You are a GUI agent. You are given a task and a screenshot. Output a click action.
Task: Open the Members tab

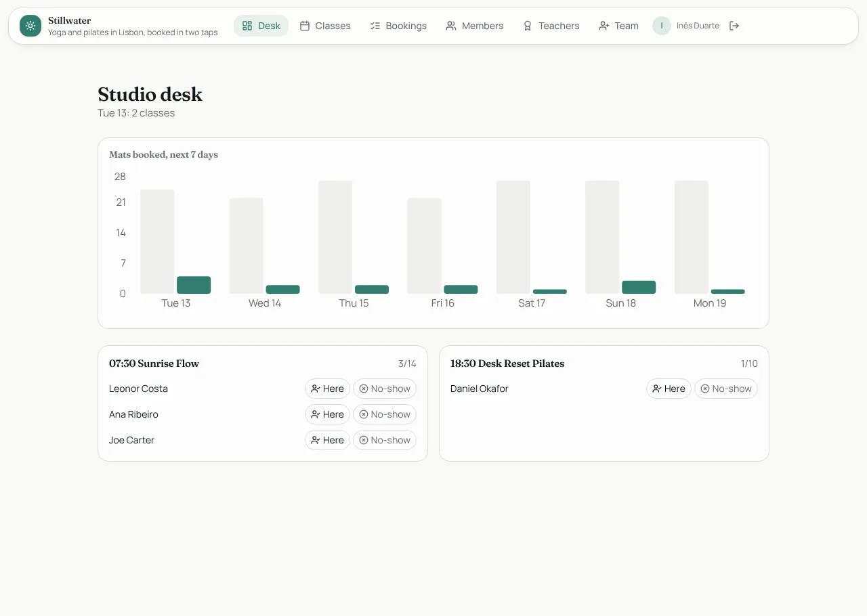pyautogui.click(x=474, y=26)
